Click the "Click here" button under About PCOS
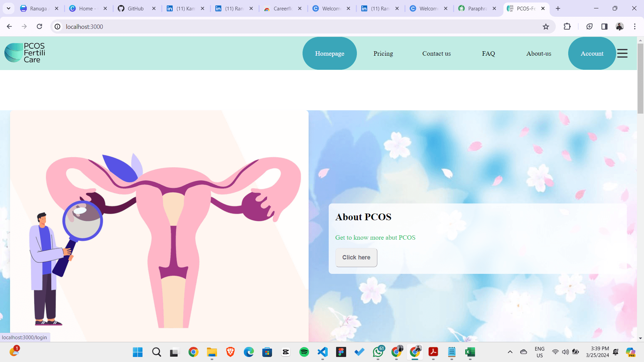The height and width of the screenshot is (362, 644). click(x=356, y=257)
